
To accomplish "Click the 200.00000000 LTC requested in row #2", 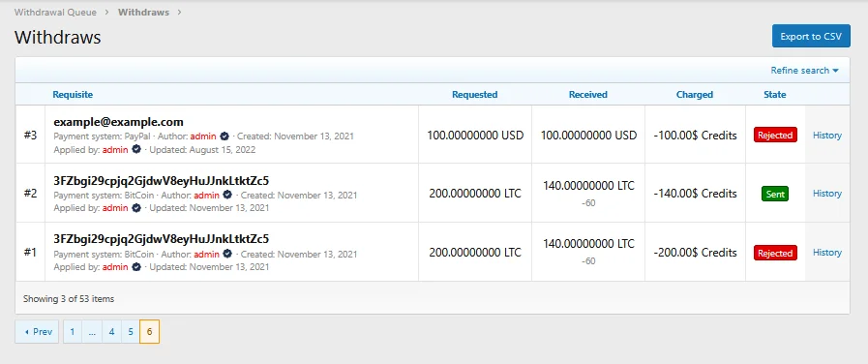I will 475,194.
